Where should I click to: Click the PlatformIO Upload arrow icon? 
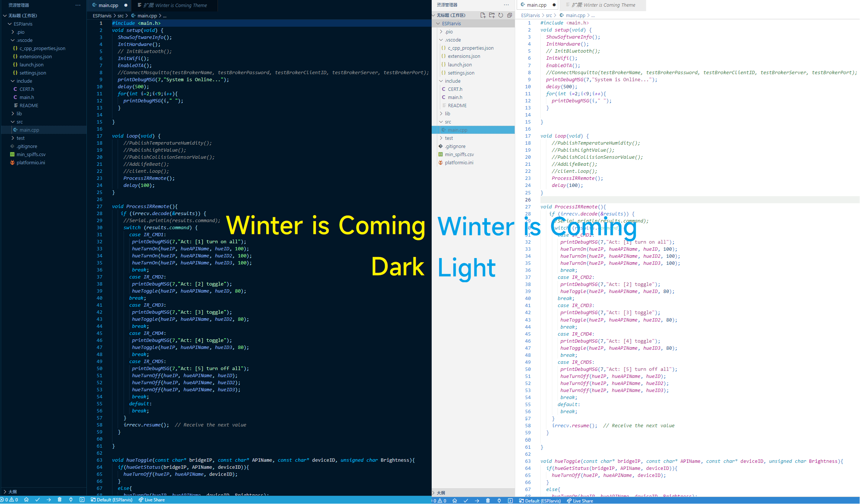coord(48,500)
